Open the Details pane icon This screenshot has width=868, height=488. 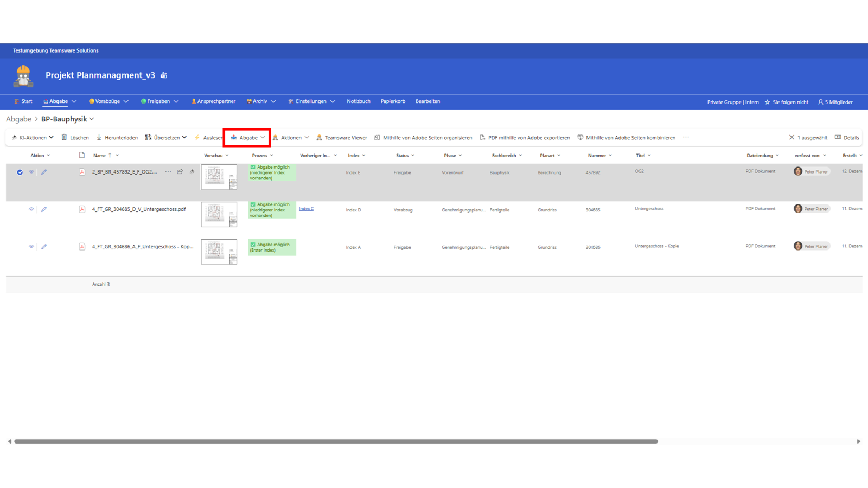coord(838,138)
